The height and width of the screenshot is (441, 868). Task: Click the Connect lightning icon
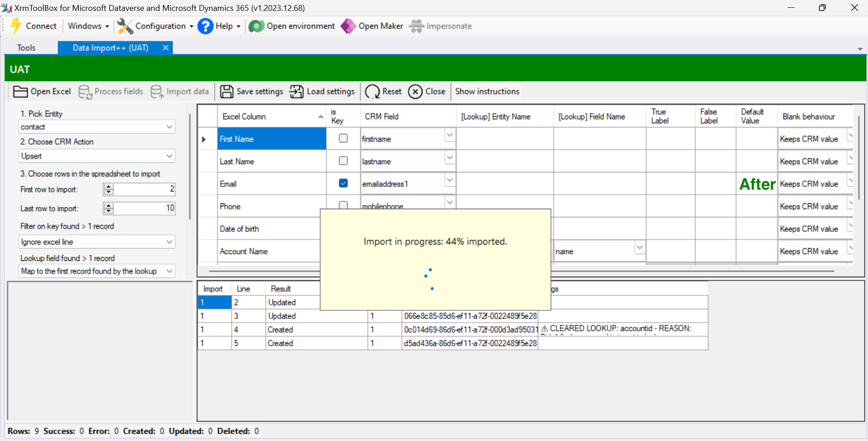(15, 26)
